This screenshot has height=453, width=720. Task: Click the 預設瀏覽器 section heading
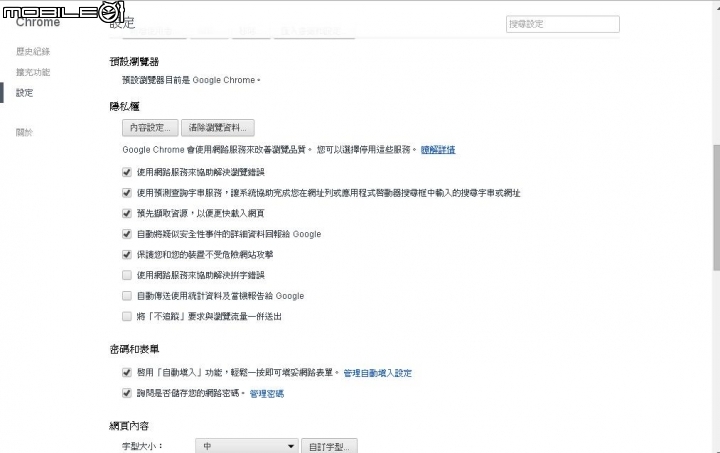coord(135,62)
